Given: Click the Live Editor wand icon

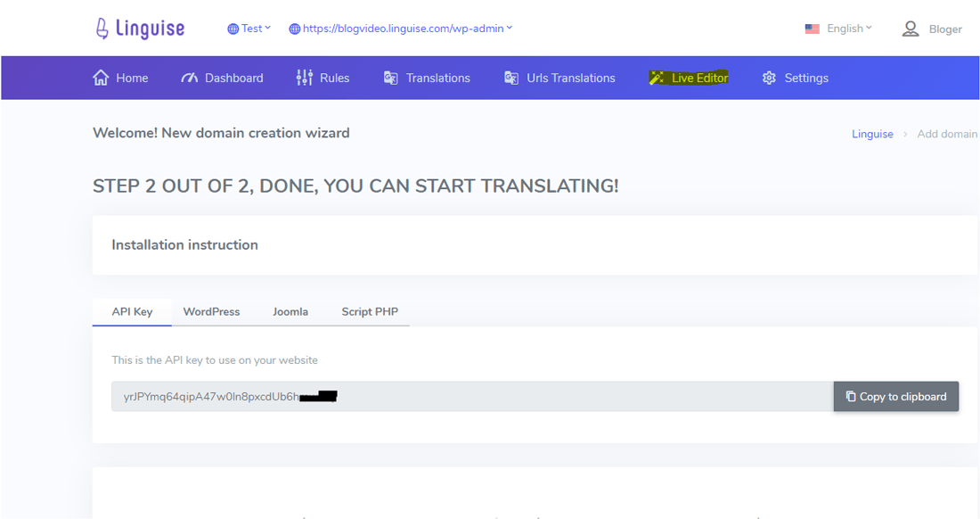Looking at the screenshot, I should (x=657, y=78).
